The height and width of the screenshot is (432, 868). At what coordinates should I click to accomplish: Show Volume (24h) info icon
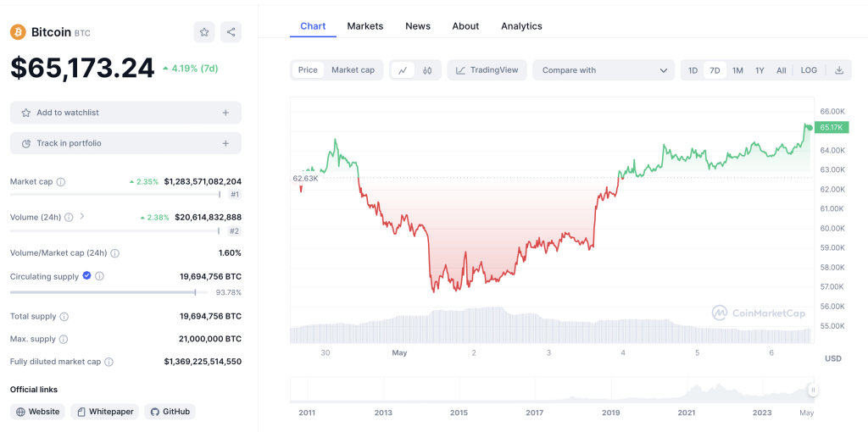pos(69,218)
